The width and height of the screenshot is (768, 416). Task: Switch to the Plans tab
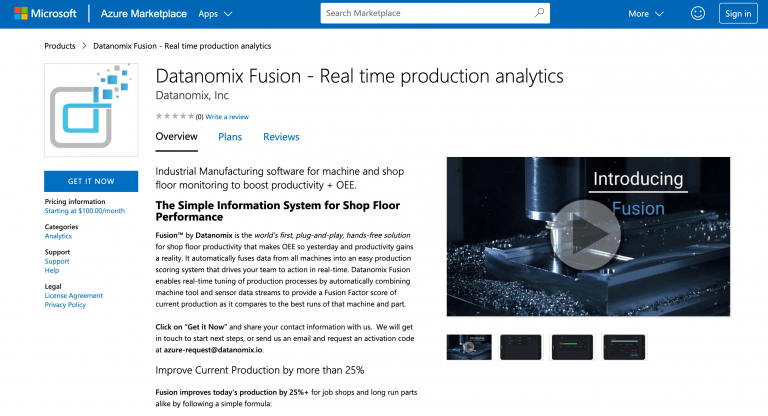(x=230, y=137)
